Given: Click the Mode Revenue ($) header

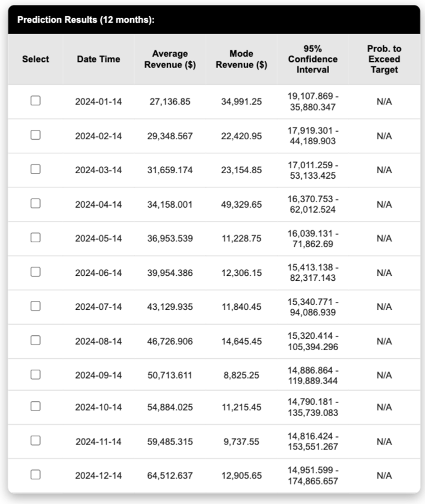Looking at the screenshot, I should coord(241,59).
